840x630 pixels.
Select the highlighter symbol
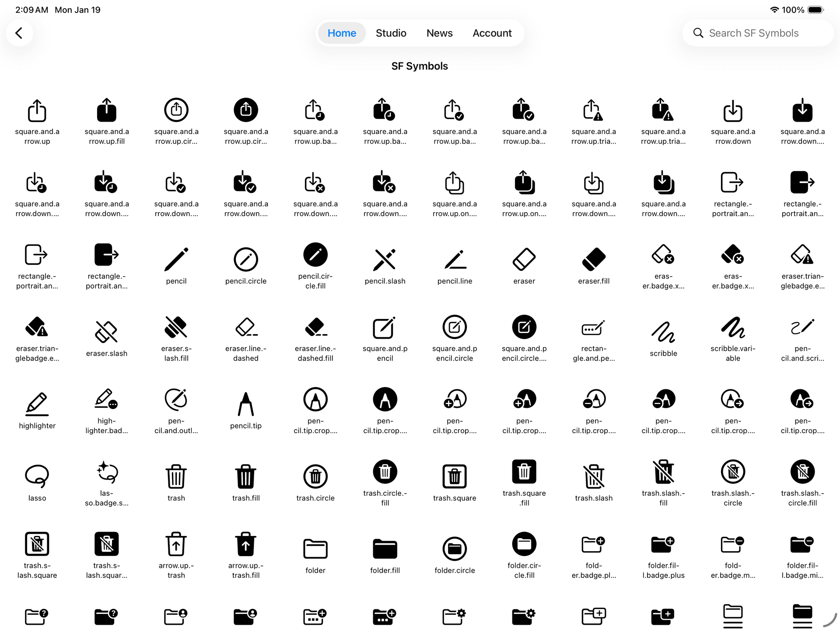37,403
